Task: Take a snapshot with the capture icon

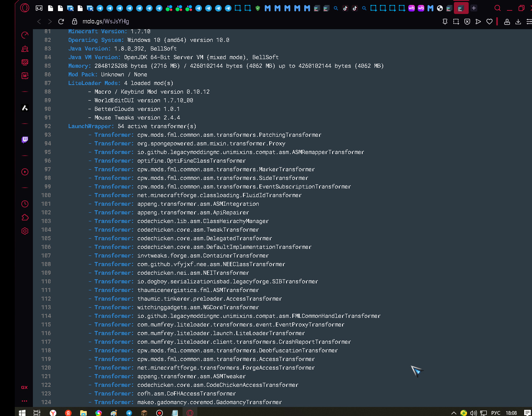Action: point(456,21)
